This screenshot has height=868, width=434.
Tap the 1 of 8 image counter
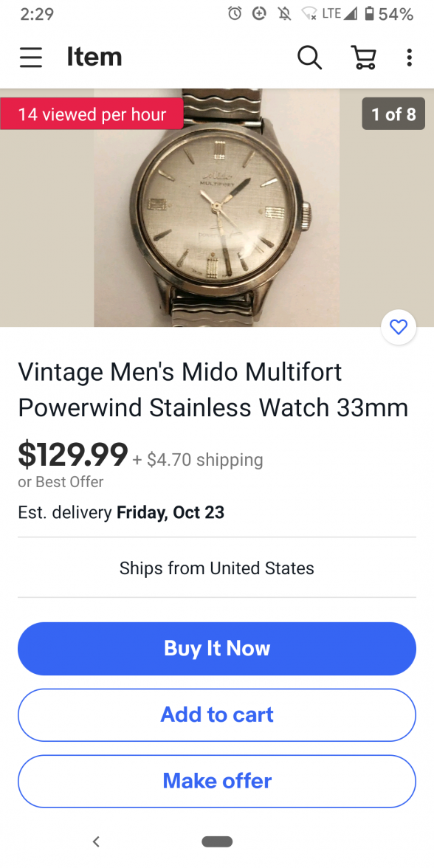coord(393,114)
